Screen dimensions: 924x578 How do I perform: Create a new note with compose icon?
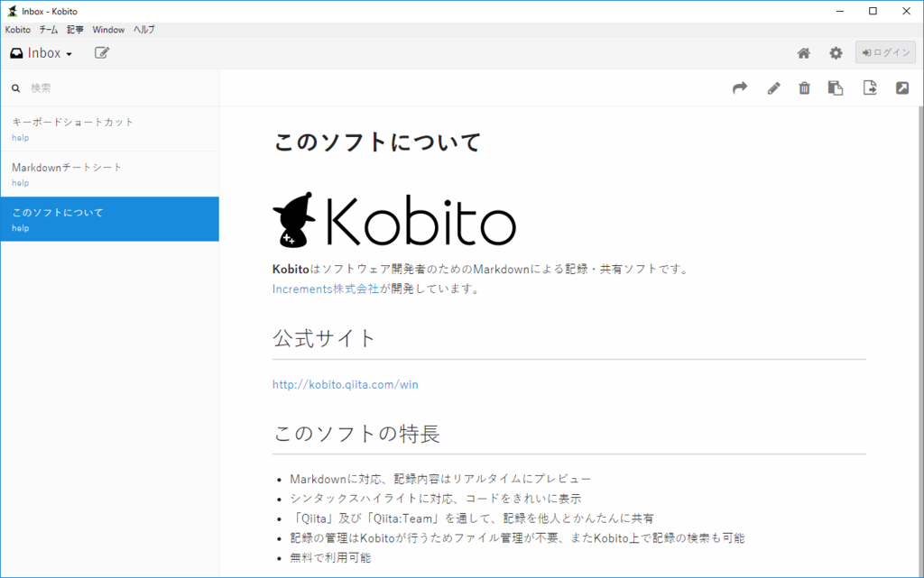tap(102, 53)
